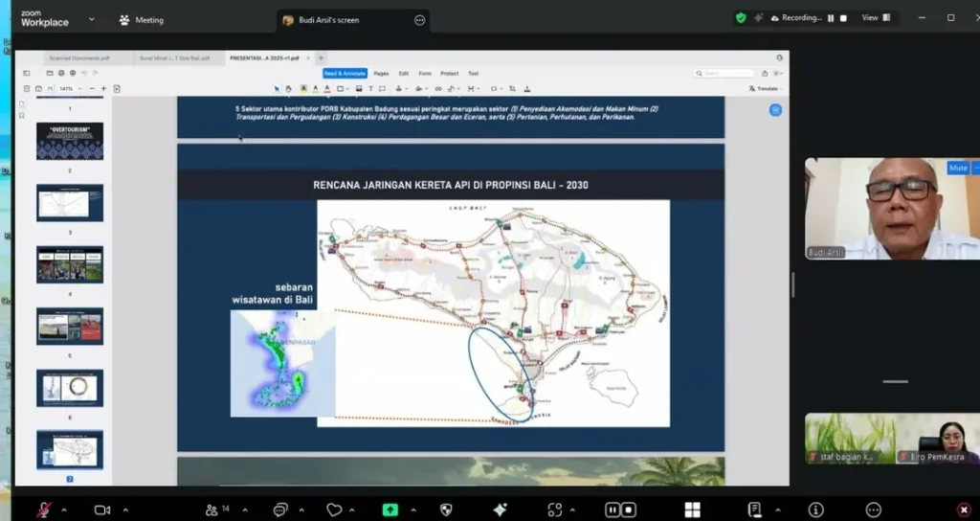The image size is (980, 521).
Task: Click the Read & Annotate button
Action: click(x=345, y=74)
